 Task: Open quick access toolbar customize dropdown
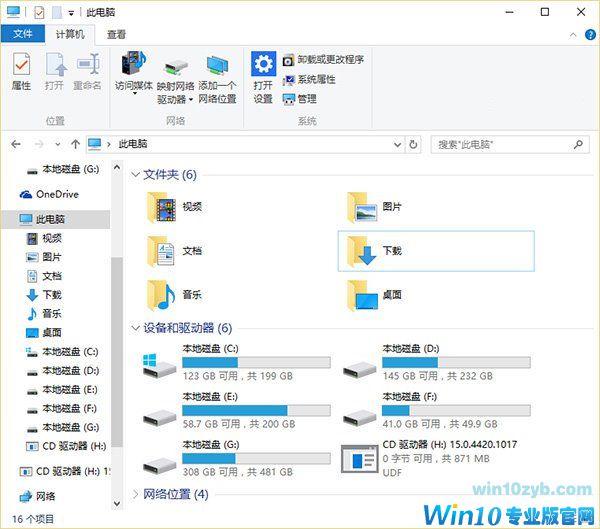click(x=71, y=13)
